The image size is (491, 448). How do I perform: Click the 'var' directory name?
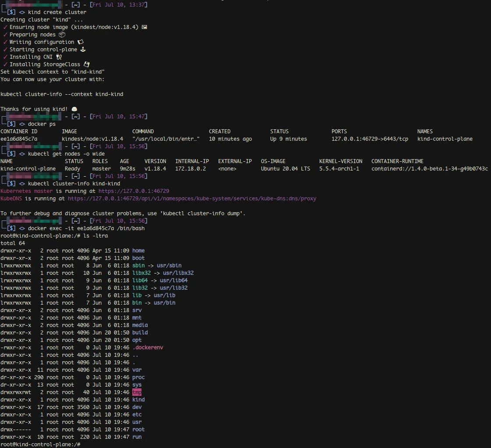[137, 370]
